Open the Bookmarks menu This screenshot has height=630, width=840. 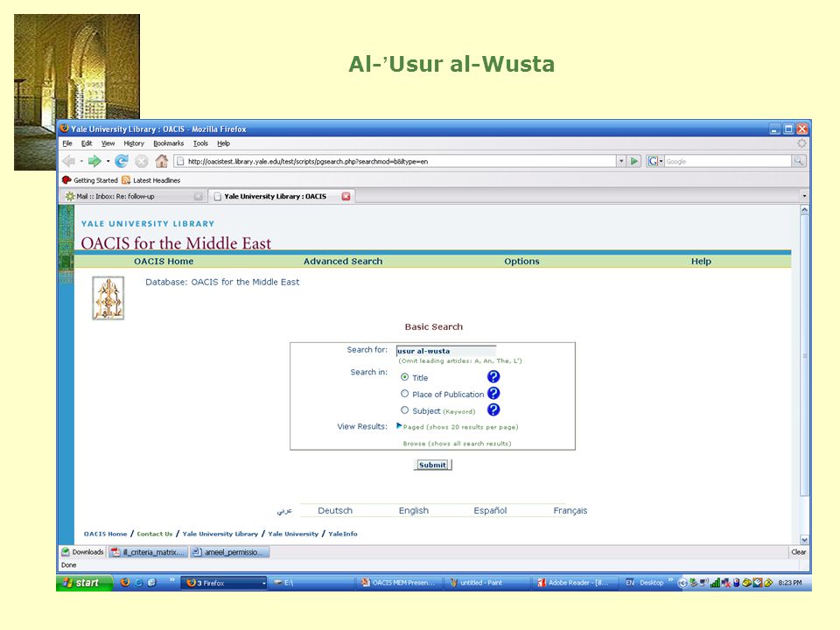click(x=168, y=143)
